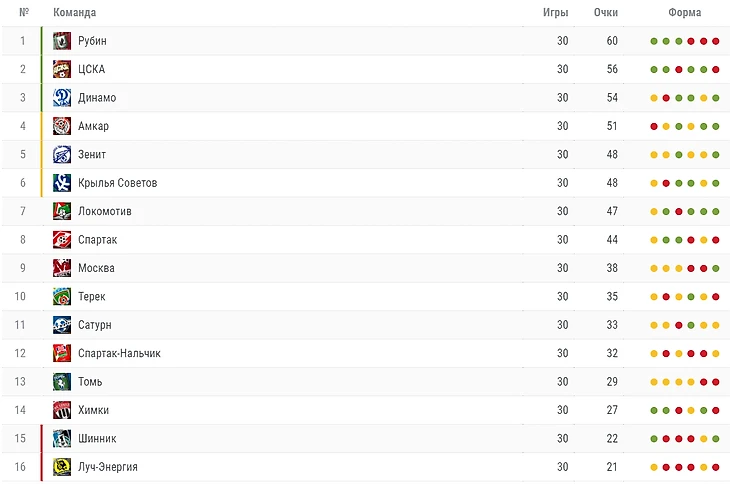Click the Химки club emblem

coord(61,410)
